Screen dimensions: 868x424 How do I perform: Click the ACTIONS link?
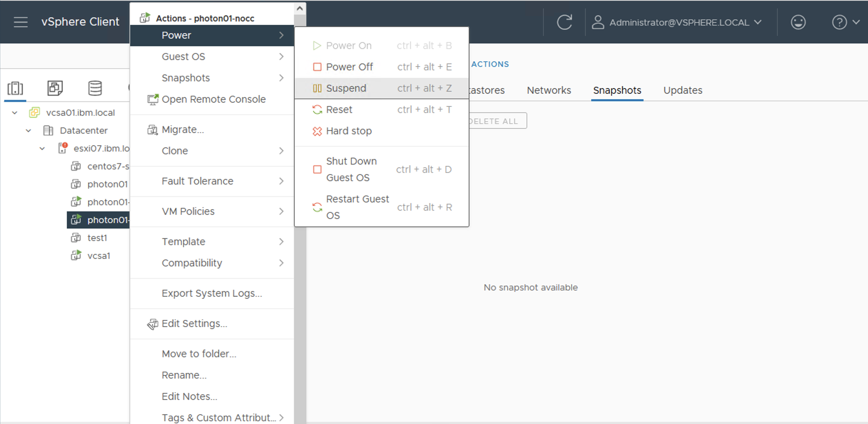[490, 64]
